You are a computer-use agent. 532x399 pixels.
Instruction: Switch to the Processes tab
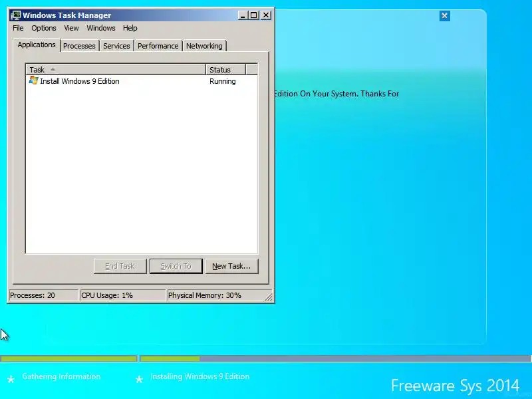point(79,46)
